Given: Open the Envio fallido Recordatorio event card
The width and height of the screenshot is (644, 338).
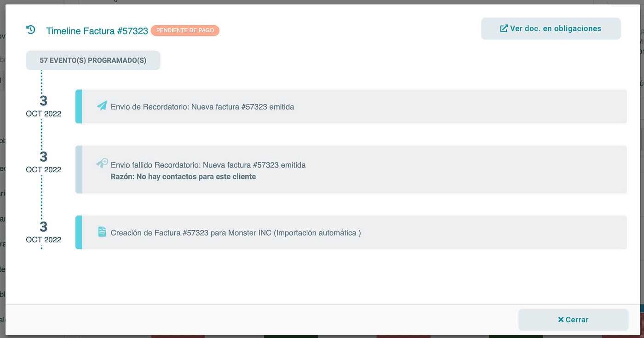Looking at the screenshot, I should [351, 169].
